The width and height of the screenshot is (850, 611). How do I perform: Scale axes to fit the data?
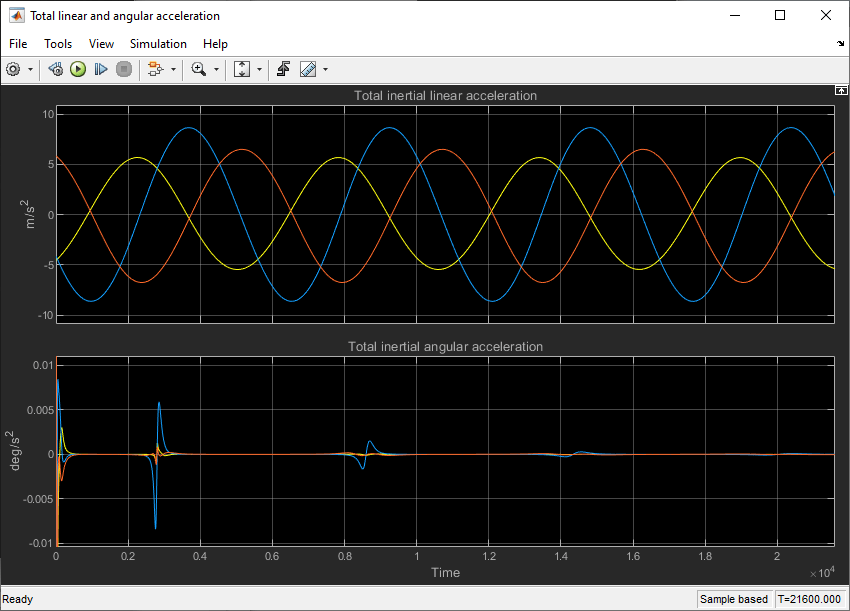pyautogui.click(x=240, y=69)
